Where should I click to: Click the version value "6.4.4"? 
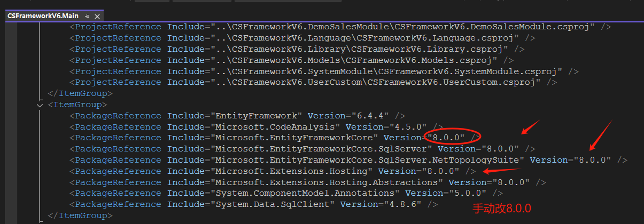[x=371, y=116]
